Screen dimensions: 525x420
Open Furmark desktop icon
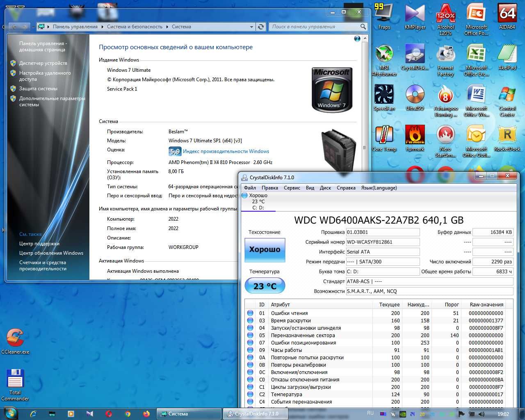pos(415,138)
